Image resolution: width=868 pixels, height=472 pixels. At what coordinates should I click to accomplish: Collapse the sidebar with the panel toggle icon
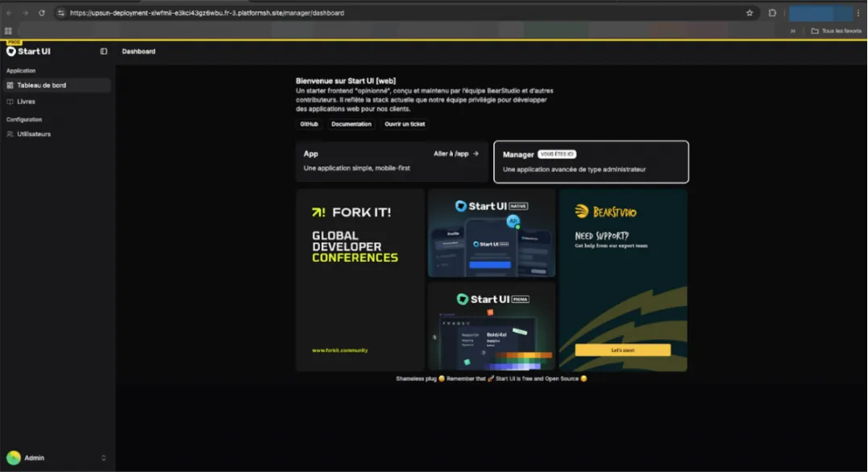[x=104, y=52]
